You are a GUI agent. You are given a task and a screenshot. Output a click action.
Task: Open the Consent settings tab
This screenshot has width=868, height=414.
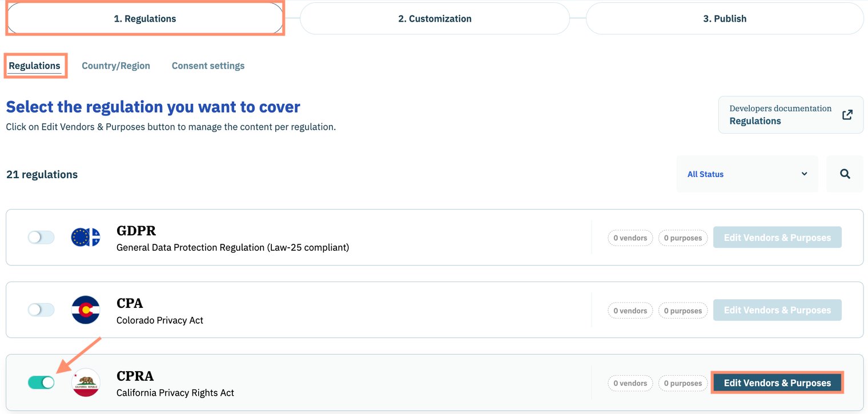point(208,66)
